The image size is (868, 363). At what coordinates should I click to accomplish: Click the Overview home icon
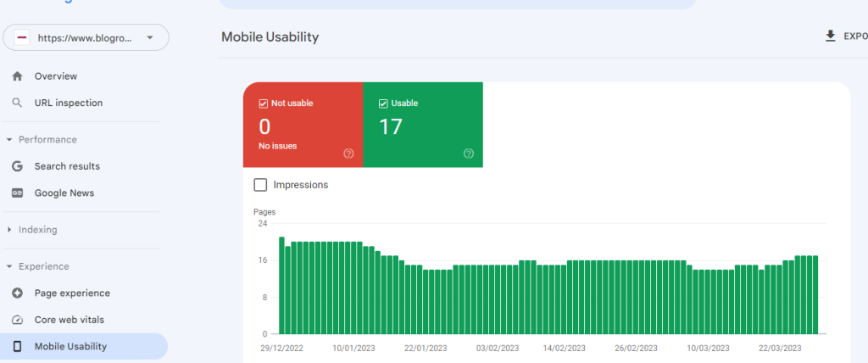pos(17,76)
